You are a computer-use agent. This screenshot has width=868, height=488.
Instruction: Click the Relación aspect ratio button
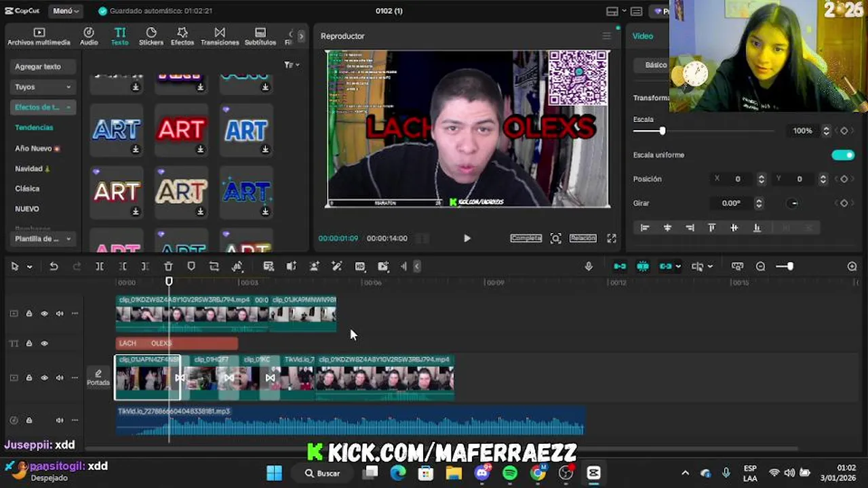pos(583,238)
